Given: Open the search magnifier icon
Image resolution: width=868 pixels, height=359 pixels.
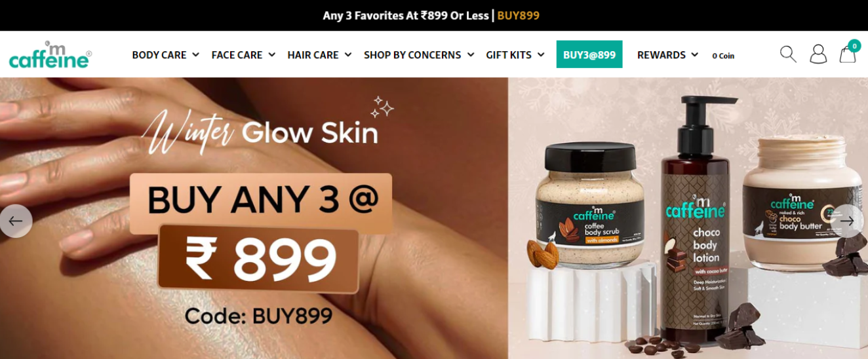Looking at the screenshot, I should pyautogui.click(x=788, y=54).
